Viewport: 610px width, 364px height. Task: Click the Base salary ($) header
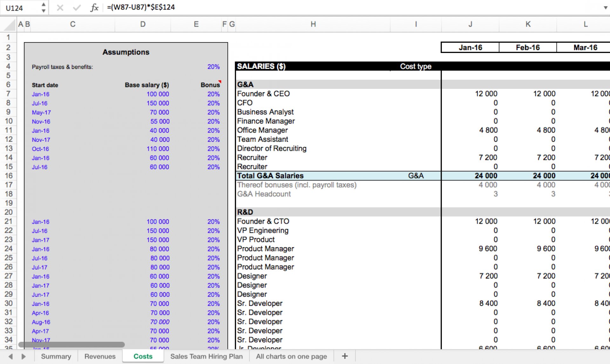click(x=147, y=85)
